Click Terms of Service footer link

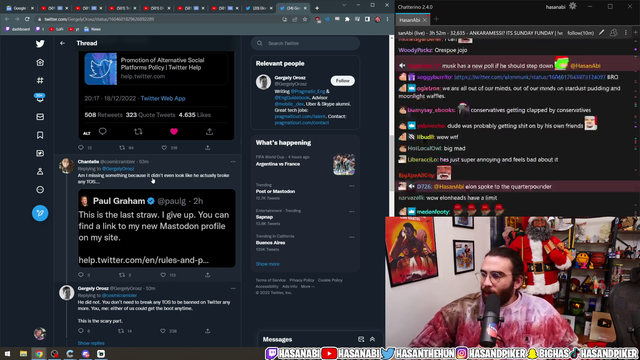pos(271,280)
